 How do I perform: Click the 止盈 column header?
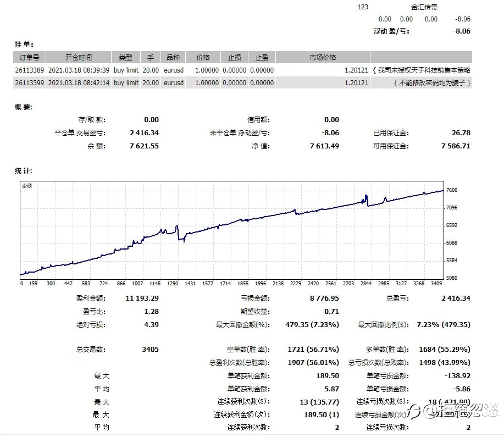262,57
